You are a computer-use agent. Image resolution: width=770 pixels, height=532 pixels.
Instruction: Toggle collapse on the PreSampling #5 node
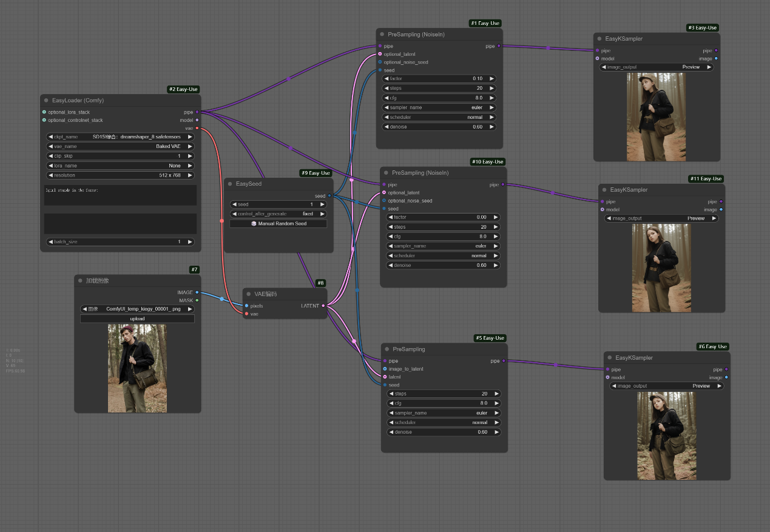[387, 349]
